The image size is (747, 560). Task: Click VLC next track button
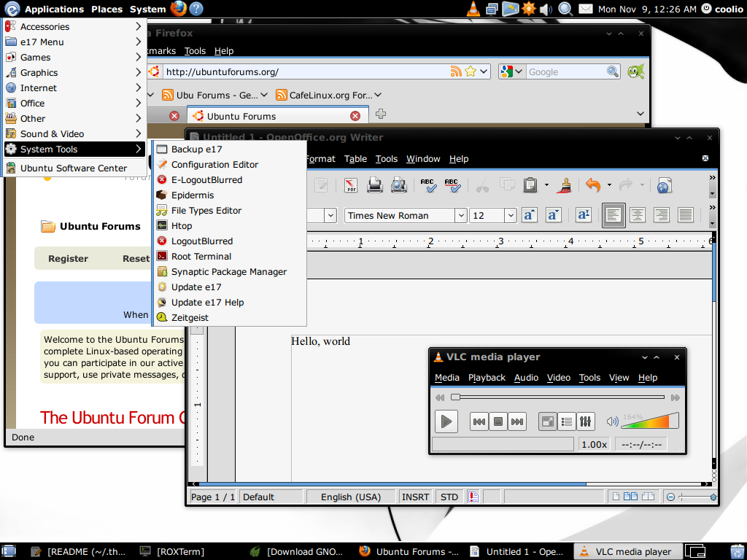[517, 421]
